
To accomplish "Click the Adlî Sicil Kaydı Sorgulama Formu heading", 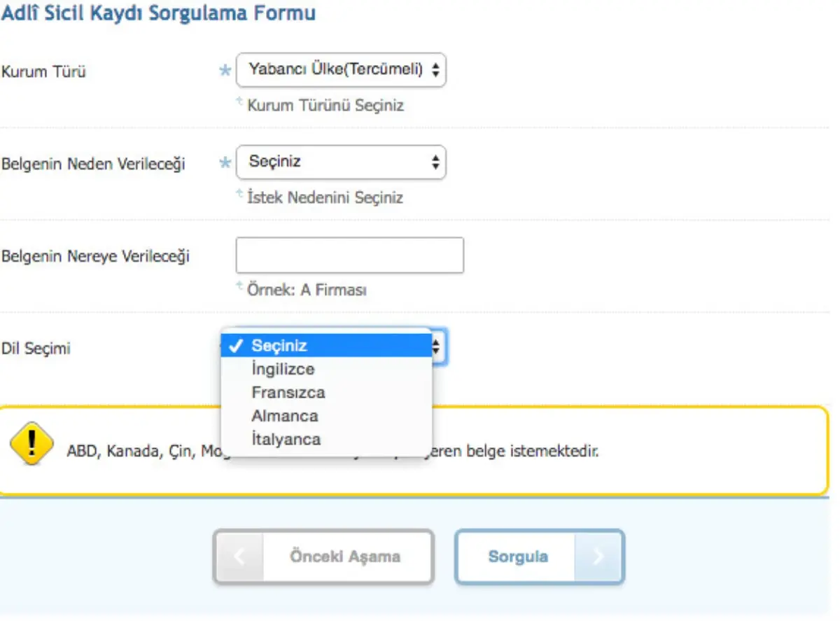I will point(158,13).
